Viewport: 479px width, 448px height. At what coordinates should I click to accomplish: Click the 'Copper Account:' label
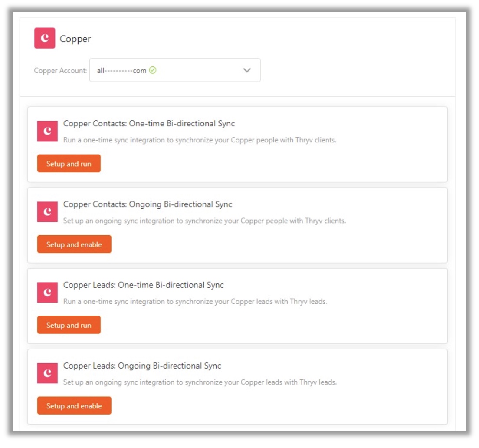[60, 71]
